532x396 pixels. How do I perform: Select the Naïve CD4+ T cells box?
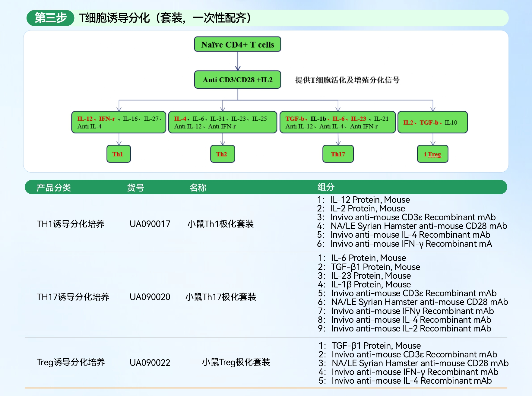tap(238, 44)
